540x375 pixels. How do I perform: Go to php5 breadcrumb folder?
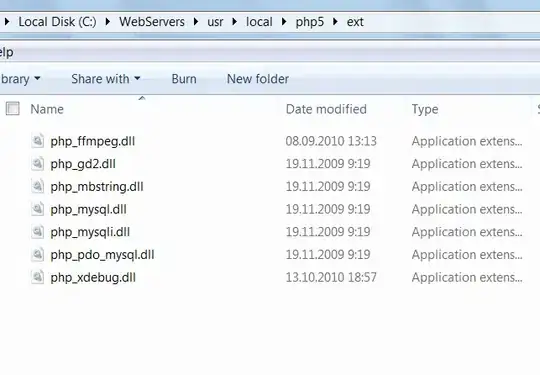(310, 22)
